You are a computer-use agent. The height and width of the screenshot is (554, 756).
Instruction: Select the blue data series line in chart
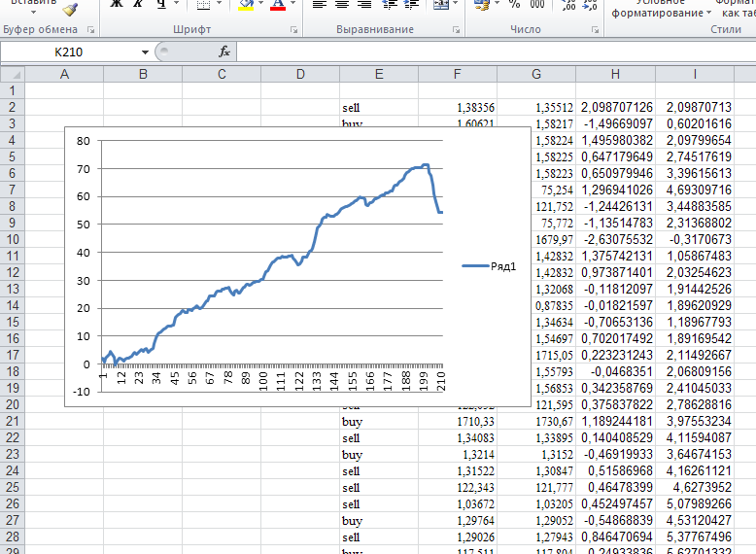click(x=270, y=263)
